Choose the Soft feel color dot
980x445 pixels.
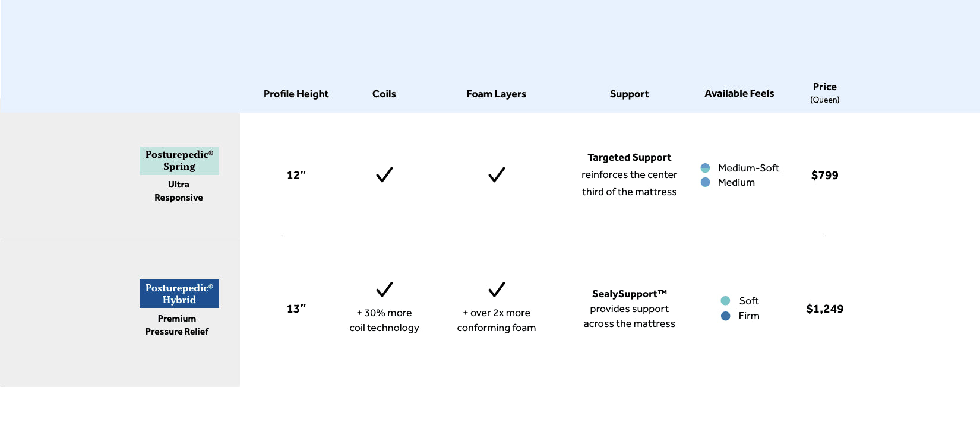pos(725,301)
